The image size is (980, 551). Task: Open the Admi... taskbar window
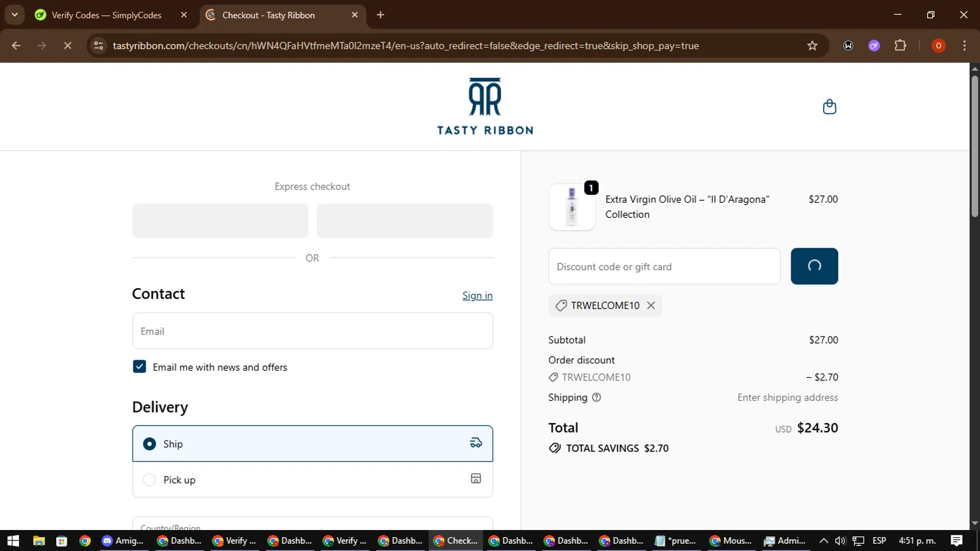click(786, 541)
